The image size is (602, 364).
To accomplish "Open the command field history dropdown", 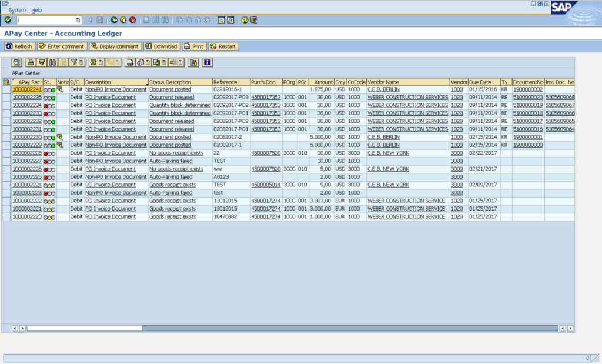I will click(78, 20).
